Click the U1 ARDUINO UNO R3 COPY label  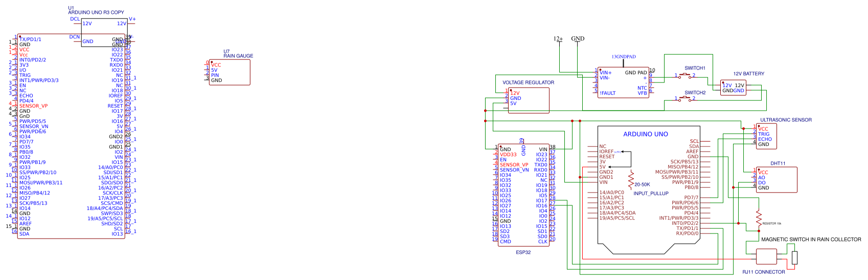click(96, 10)
